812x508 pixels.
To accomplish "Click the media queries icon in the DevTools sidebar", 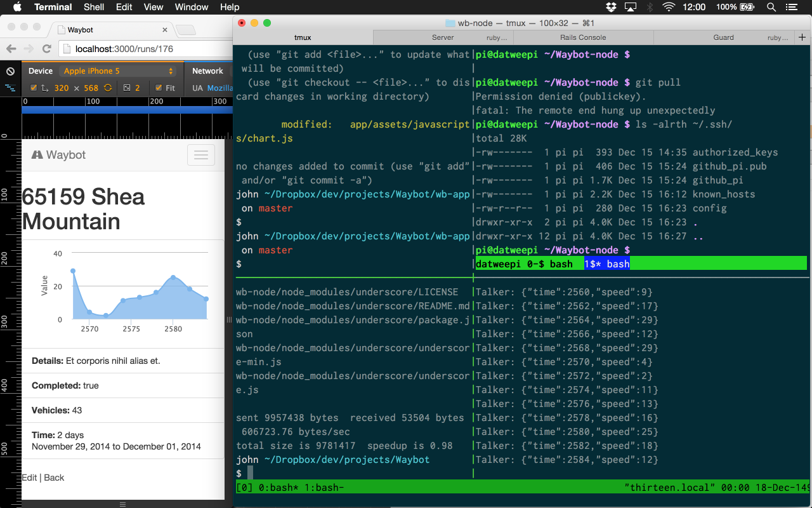I will pyautogui.click(x=10, y=88).
